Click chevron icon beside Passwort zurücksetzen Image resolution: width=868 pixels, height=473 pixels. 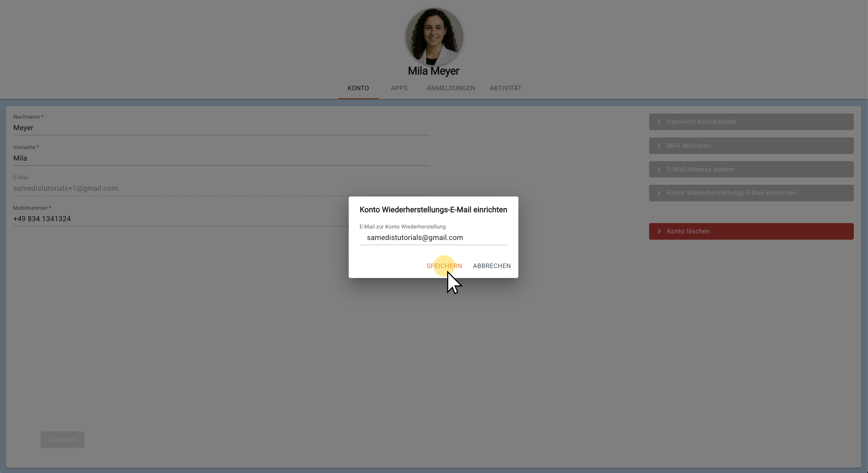(x=659, y=122)
